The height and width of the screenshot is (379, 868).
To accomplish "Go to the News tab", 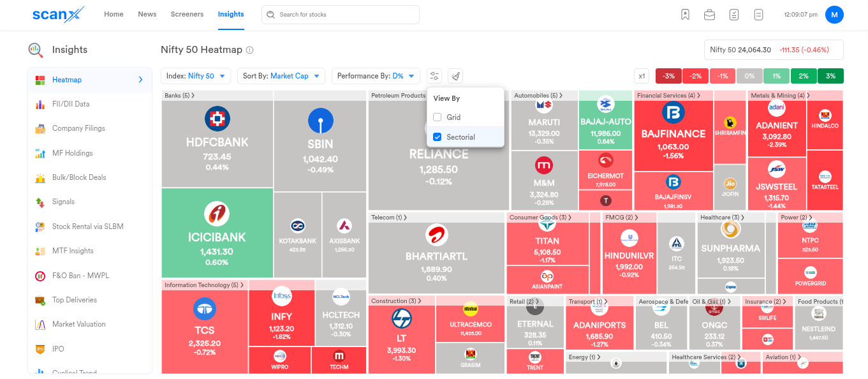I will click(147, 14).
